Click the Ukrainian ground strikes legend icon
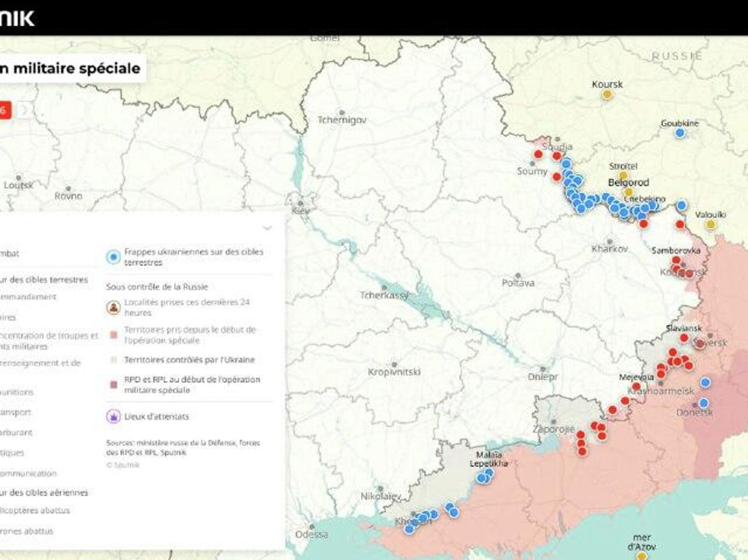748x560 pixels. point(113,257)
